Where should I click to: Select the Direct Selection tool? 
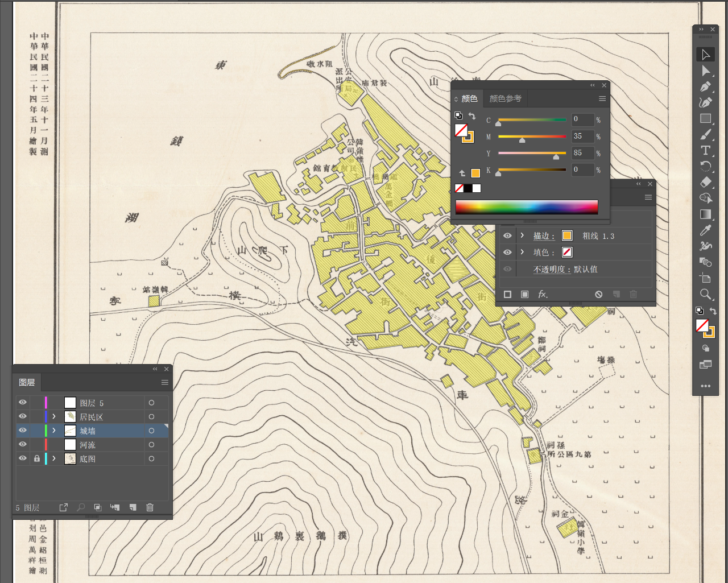706,71
